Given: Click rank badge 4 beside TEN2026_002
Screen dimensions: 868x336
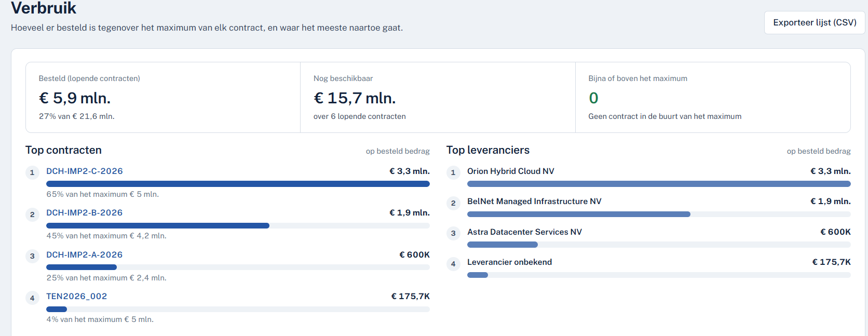Looking at the screenshot, I should 32,298.
